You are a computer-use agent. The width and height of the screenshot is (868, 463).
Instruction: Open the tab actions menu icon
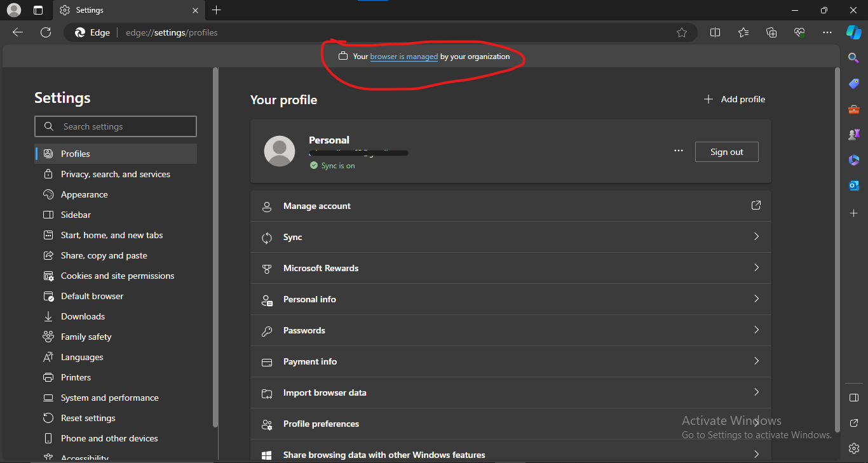pos(38,10)
